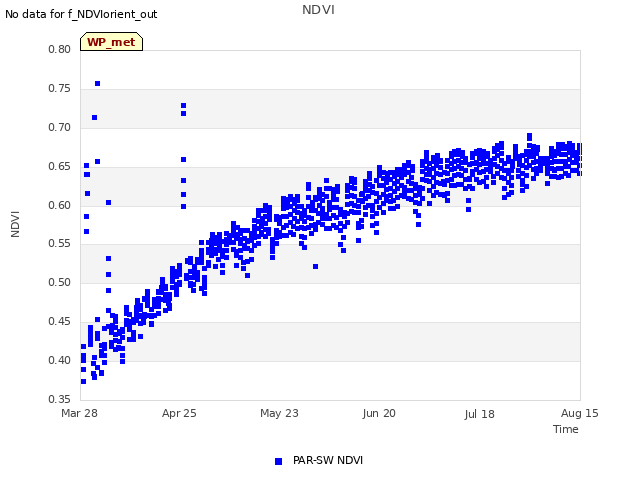Click the 'No data for f_NDVIorient_out' message

coord(81,14)
